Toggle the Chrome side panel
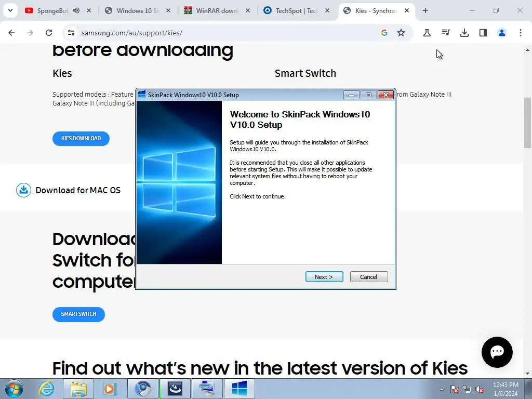The image size is (532, 399). 483,33
